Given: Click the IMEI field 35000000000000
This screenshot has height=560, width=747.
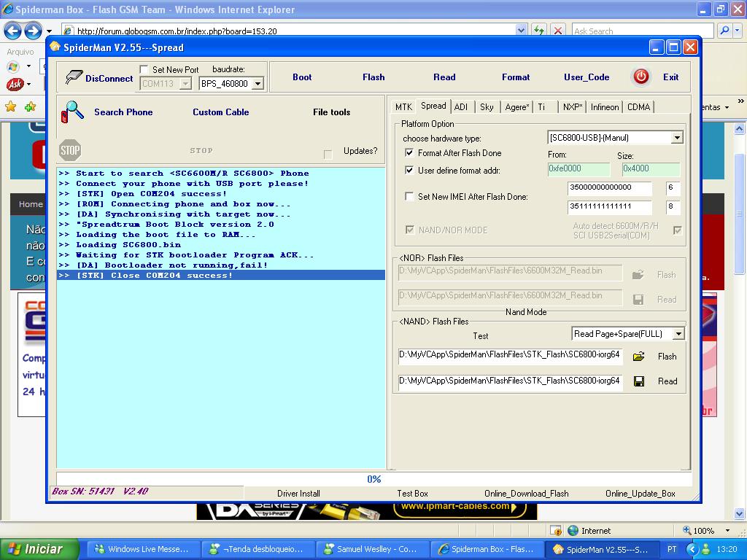Looking at the screenshot, I should pos(609,188).
